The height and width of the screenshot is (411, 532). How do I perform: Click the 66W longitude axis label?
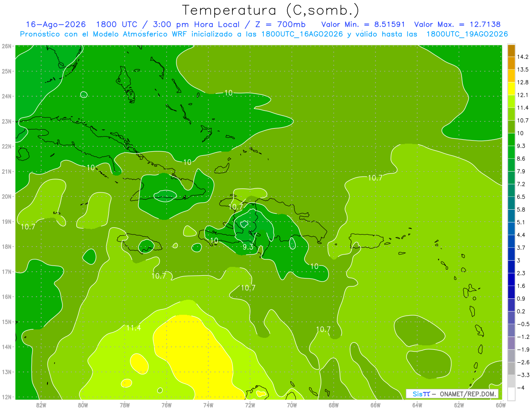point(375,405)
